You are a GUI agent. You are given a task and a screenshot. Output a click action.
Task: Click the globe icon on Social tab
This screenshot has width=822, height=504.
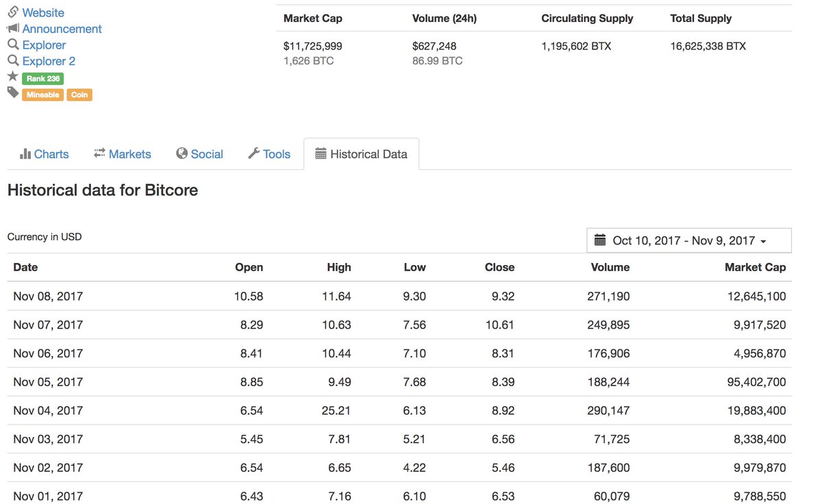[x=182, y=153]
